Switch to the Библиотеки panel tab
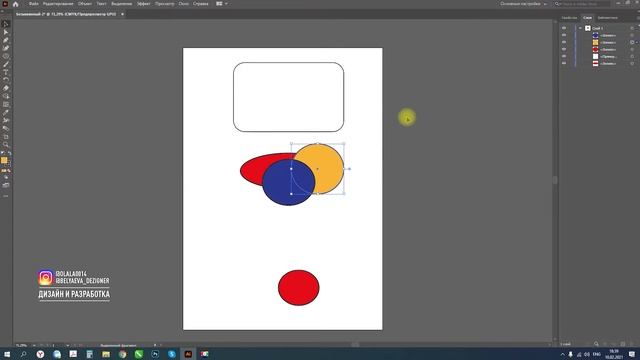The height and width of the screenshot is (360, 640). [607, 18]
